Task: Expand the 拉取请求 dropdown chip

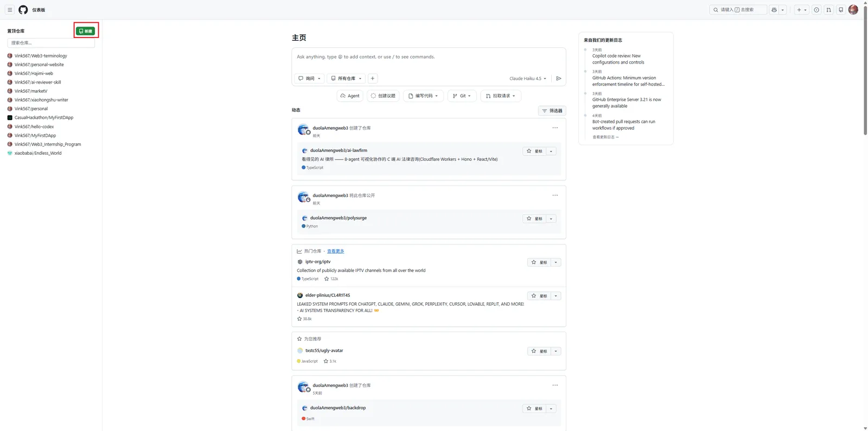Action: [x=501, y=96]
